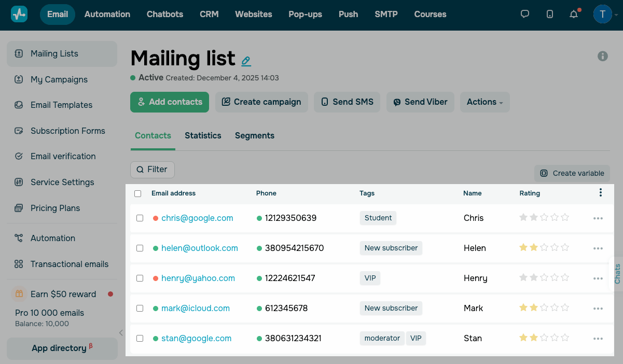Click the pencil icon beside Mailing list title
Viewport: 623px width, 364px height.
coord(246,61)
